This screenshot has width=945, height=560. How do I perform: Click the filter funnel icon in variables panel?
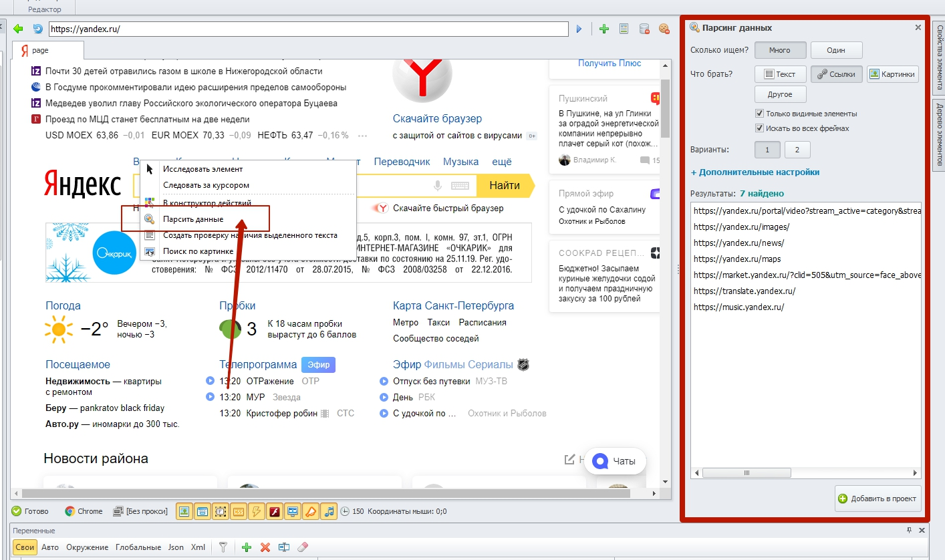point(223,547)
